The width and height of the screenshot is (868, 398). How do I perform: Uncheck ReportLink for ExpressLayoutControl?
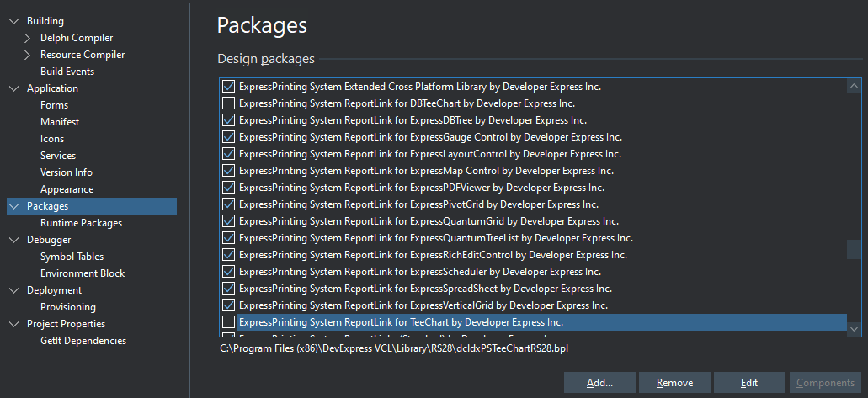228,154
